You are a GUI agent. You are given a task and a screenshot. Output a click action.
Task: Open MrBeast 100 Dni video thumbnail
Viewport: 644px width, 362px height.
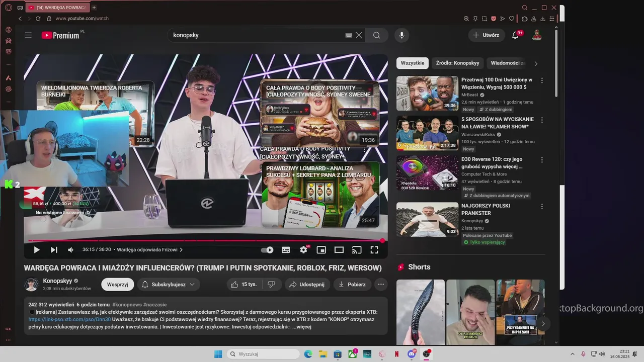pos(427,94)
